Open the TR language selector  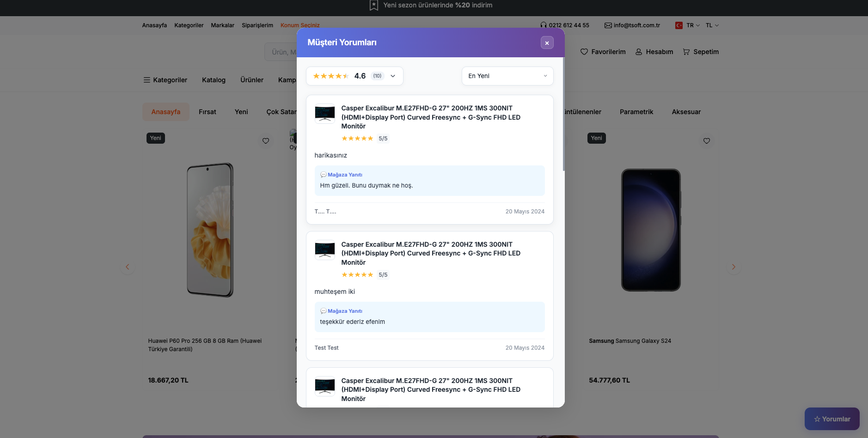[x=693, y=25]
